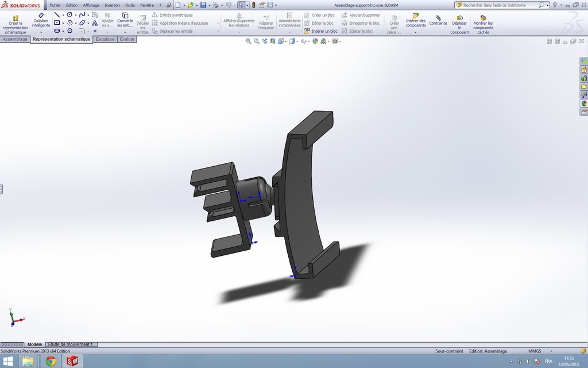588x368 pixels.
Task: Click Insérer des composants
Action: (x=416, y=20)
